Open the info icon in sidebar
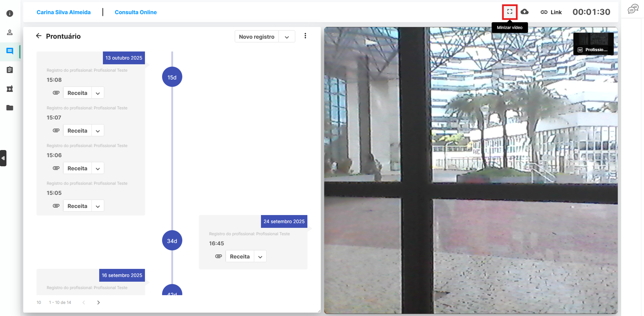This screenshot has width=644, height=316. pos(10,14)
